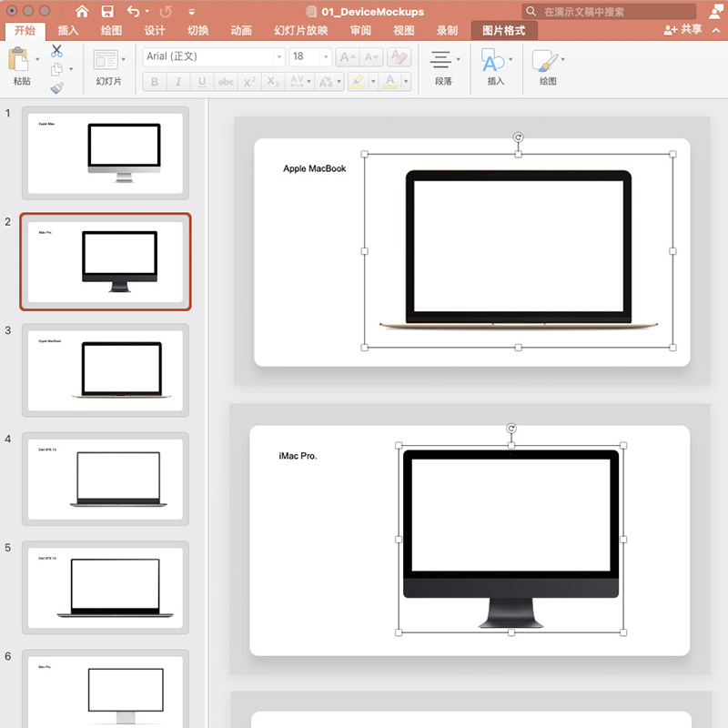
Task: Apply text highlight color
Action: tap(358, 82)
